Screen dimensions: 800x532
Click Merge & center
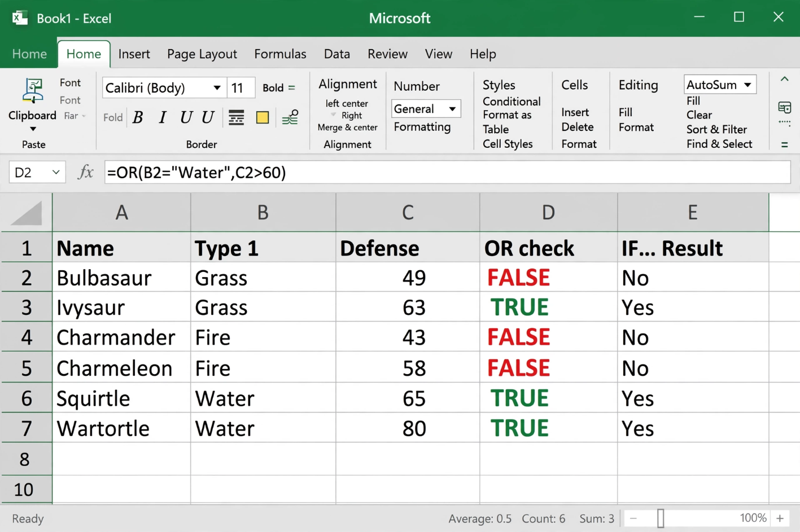coord(347,127)
